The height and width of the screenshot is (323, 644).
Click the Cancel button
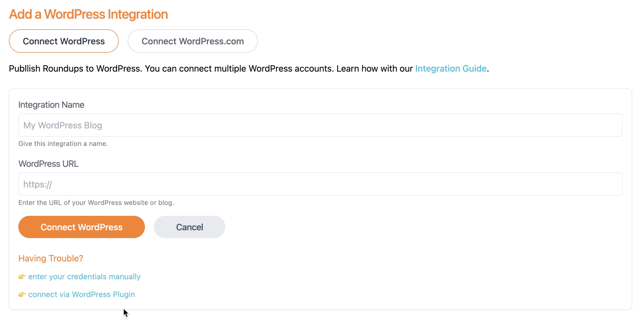pos(189,227)
